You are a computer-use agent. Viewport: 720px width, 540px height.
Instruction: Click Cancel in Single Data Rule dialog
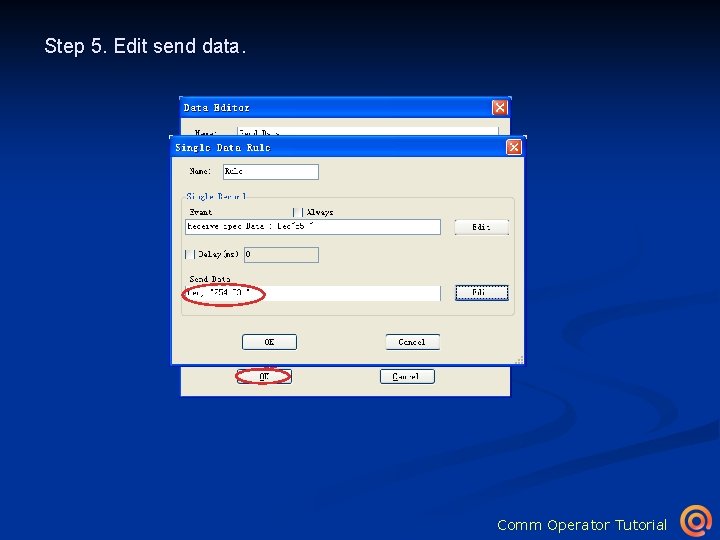pyautogui.click(x=412, y=342)
